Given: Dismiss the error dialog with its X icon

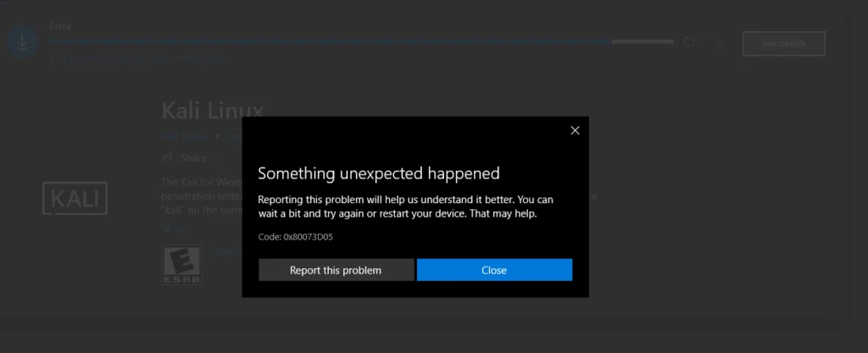Looking at the screenshot, I should [575, 130].
